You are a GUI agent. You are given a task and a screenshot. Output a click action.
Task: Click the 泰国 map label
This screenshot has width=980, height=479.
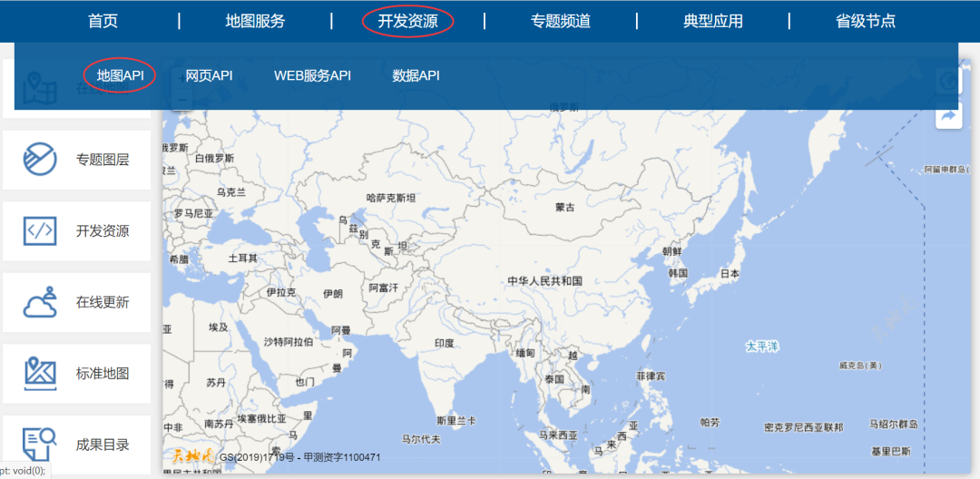[x=554, y=379]
